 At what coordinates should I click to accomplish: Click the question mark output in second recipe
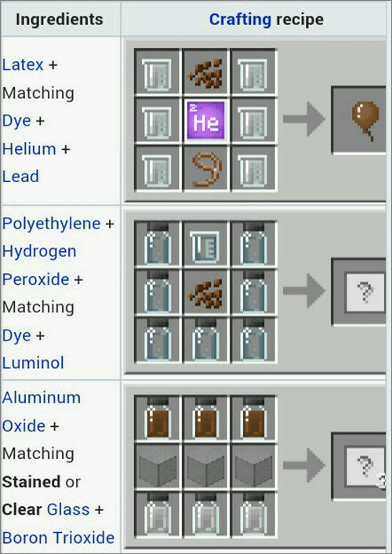click(x=365, y=293)
